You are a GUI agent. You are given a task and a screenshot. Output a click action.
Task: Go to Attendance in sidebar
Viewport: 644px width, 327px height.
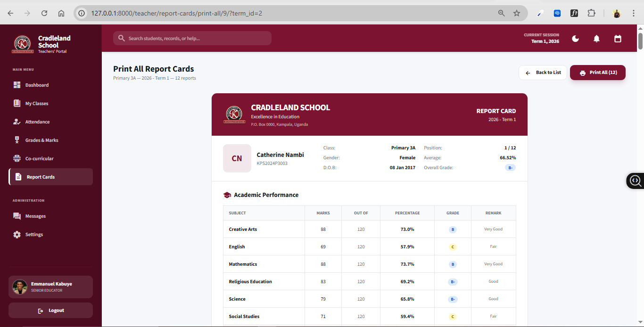point(37,122)
